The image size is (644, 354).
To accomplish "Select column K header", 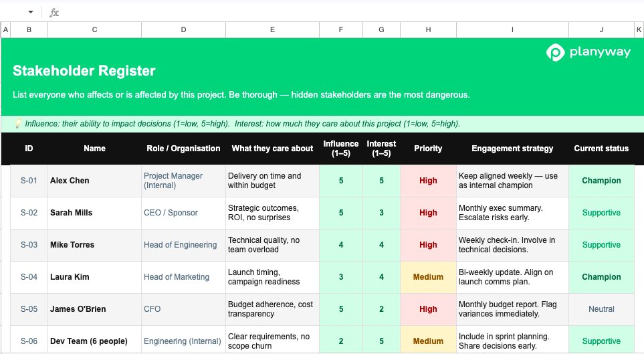I will [x=639, y=29].
